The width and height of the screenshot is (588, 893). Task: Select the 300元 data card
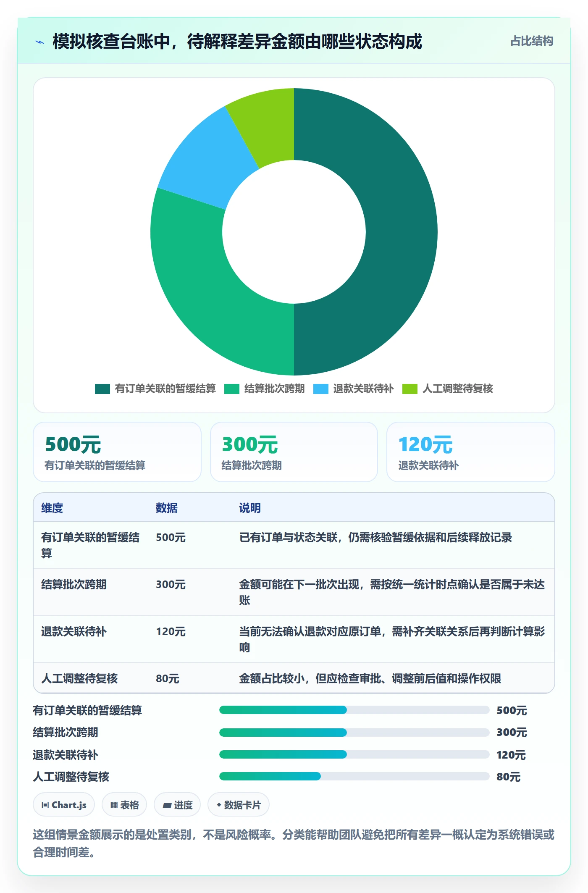point(294,452)
